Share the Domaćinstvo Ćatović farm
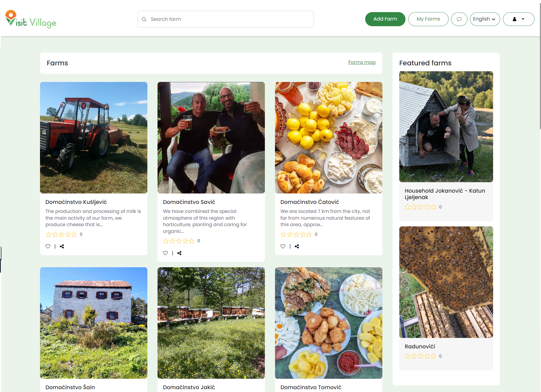 (297, 246)
